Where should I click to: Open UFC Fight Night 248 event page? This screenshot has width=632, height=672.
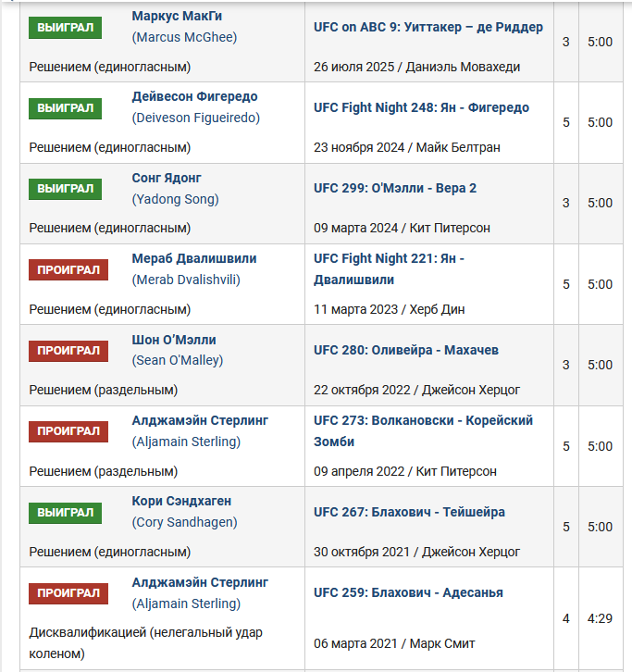(421, 107)
